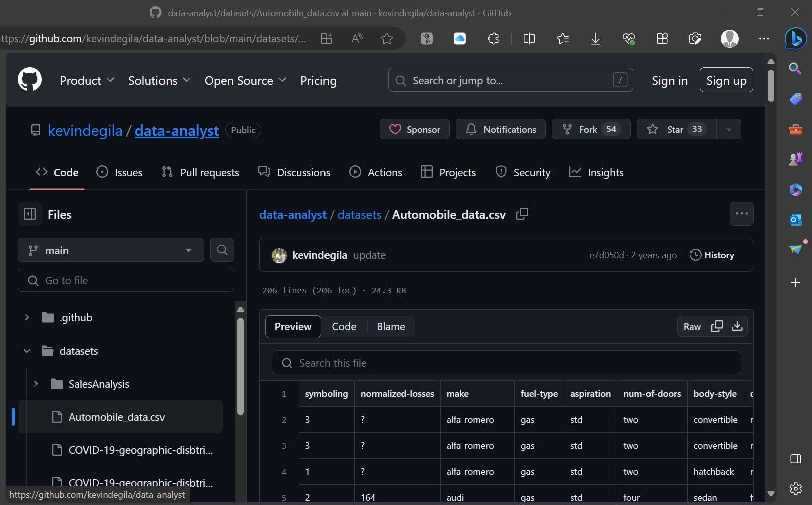
Task: Select Automobile_data.csv in file tree
Action: point(120,417)
